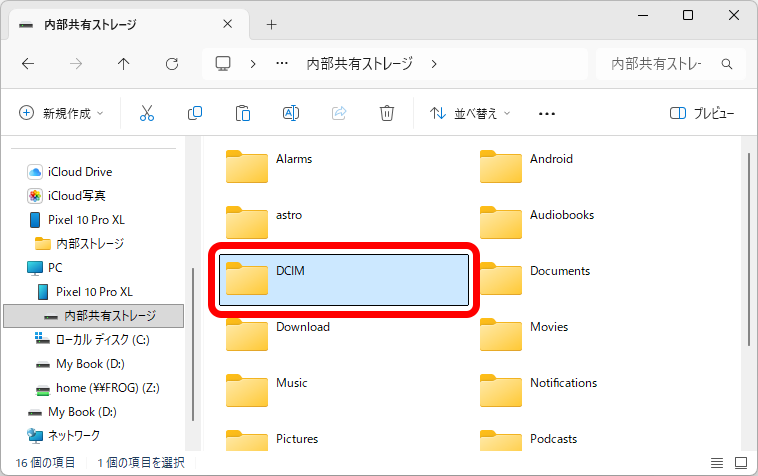This screenshot has height=476, width=758.
Task: Rename the selected folder
Action: click(291, 113)
